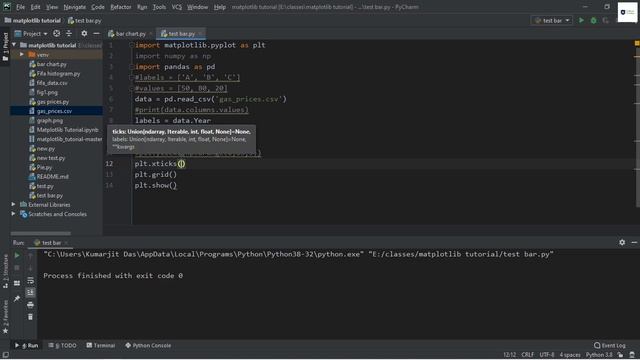Open the Run tool window button at bottom
Viewport: 640px width, 360px height.
[x=27, y=345]
